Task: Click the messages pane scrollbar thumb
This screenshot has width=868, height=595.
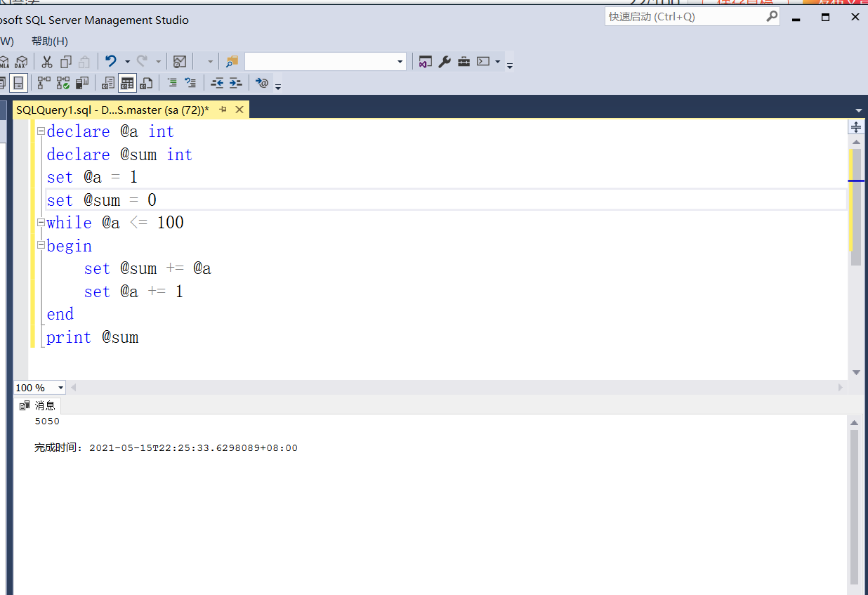Action: pos(854,507)
